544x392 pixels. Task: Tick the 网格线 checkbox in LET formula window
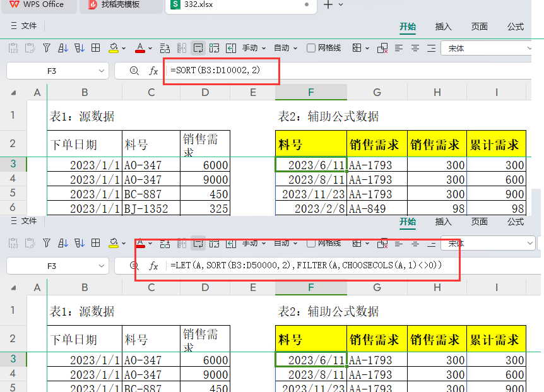coord(311,244)
